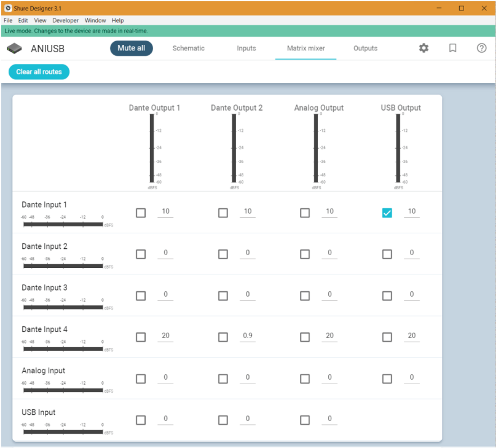This screenshot has width=496, height=448.
Task: Open the device settings gear icon
Action: pyautogui.click(x=423, y=48)
